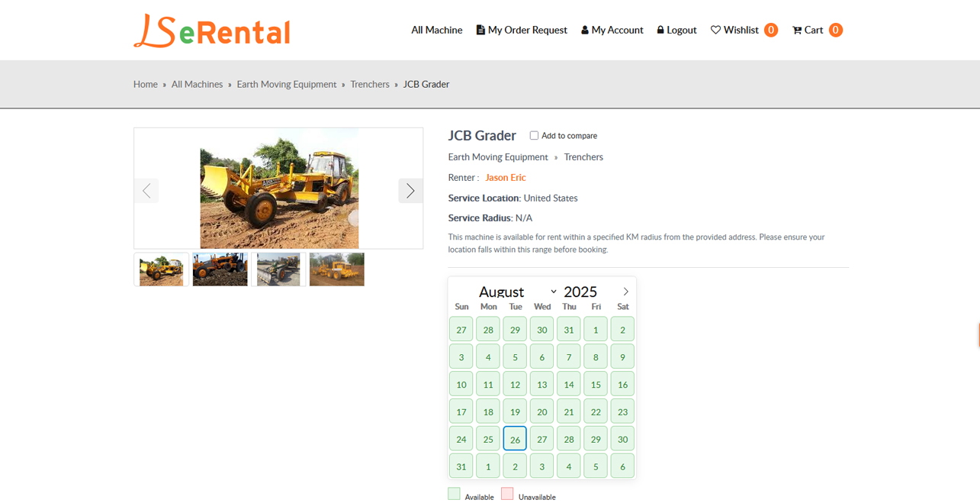The width and height of the screenshot is (980, 503).
Task: Click the main JCB Grader photo
Action: [279, 189]
